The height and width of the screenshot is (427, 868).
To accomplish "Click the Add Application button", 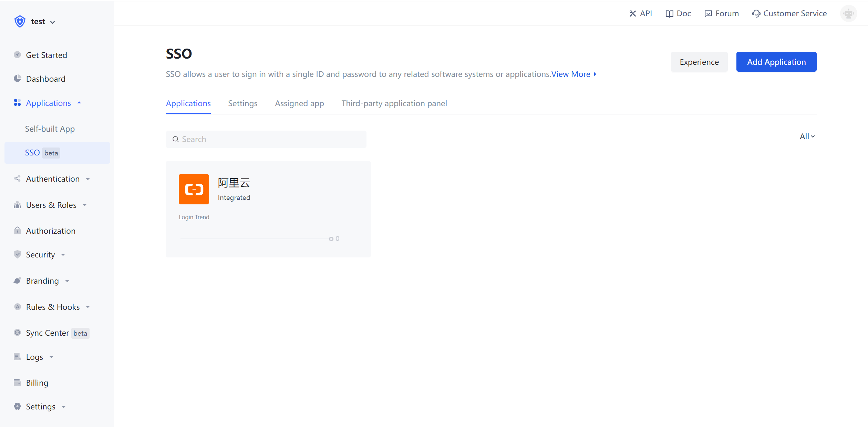I will pos(776,62).
